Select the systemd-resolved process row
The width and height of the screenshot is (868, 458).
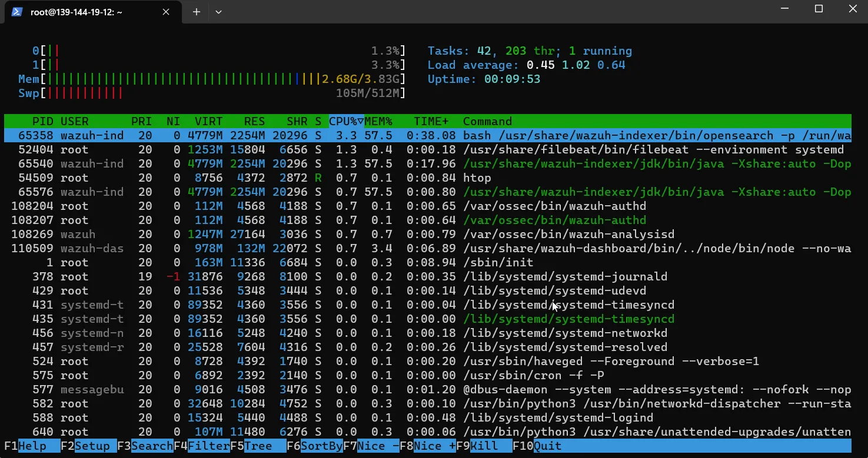click(428, 347)
